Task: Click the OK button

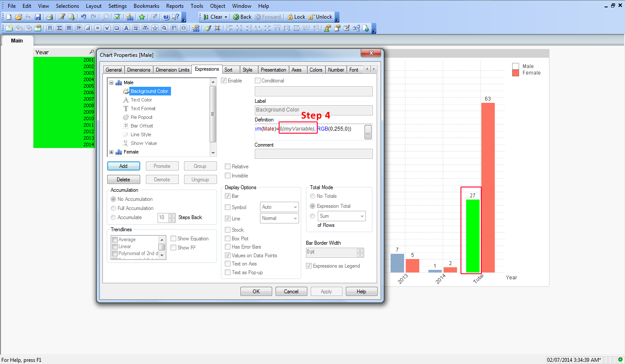Action: (x=256, y=292)
